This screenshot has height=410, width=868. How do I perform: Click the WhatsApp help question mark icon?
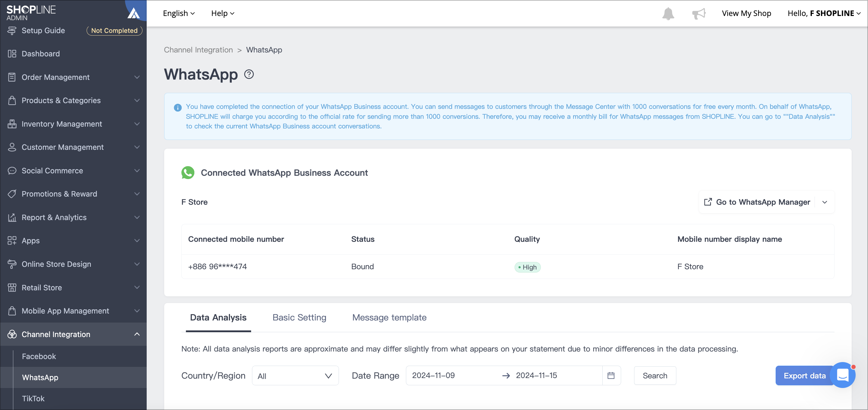[249, 74]
